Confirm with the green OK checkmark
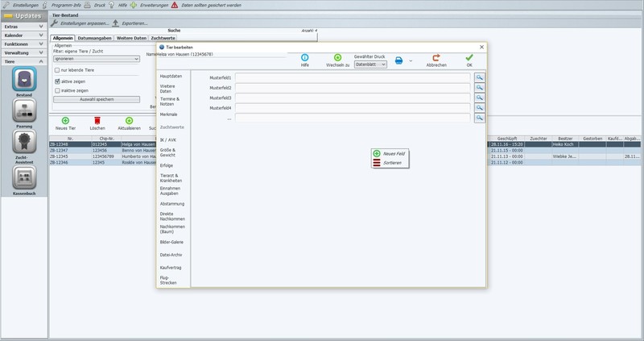Image resolution: width=644 pixels, height=341 pixels. (469, 57)
